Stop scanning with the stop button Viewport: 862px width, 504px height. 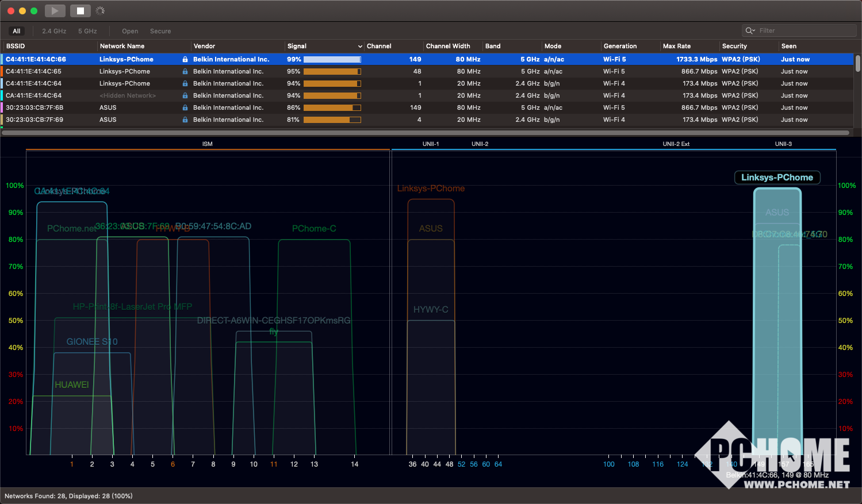[81, 11]
